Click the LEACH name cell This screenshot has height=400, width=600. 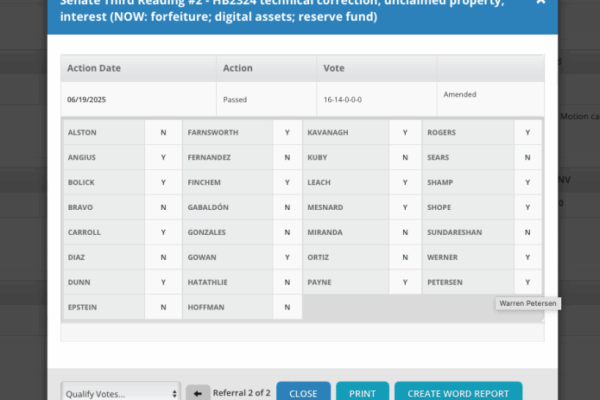click(x=346, y=182)
